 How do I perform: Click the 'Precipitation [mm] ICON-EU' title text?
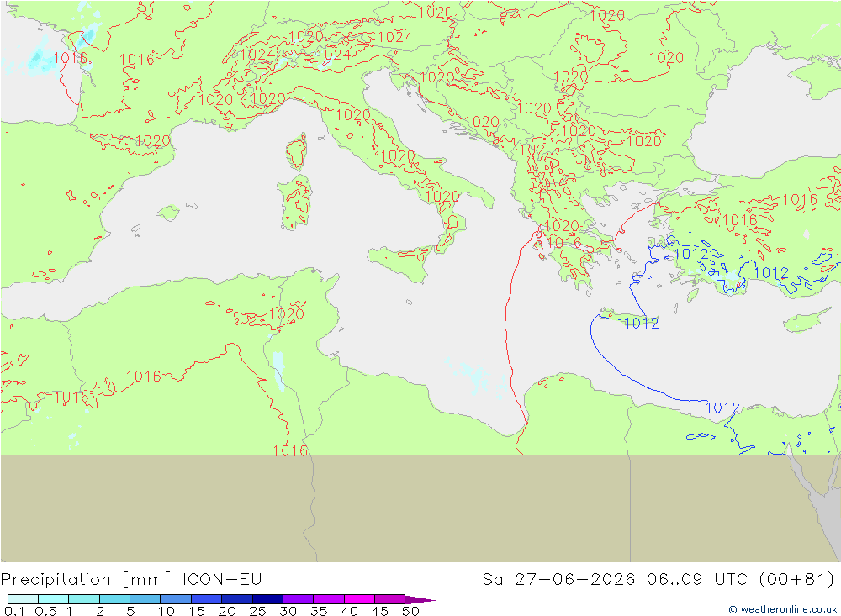131,580
